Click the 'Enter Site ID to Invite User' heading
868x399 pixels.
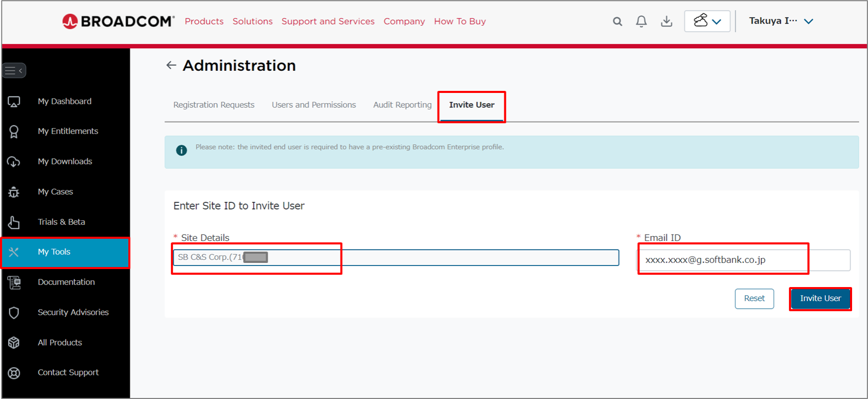239,206
